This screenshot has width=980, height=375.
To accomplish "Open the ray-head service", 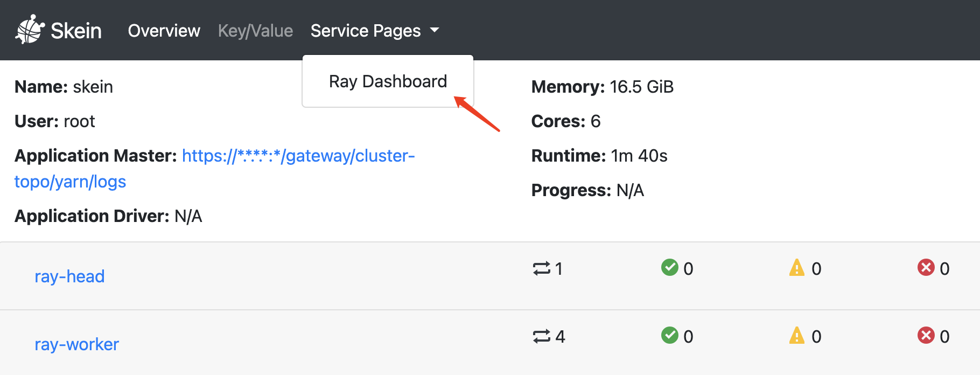I will [x=69, y=276].
